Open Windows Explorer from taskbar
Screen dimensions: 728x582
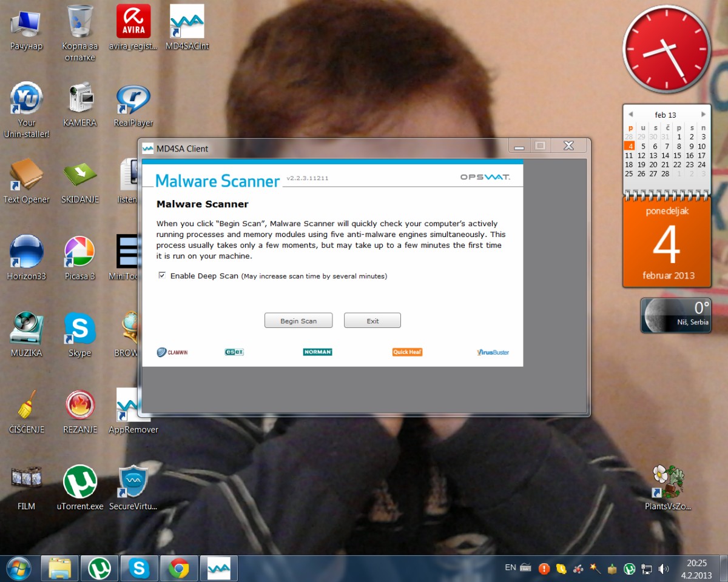[59, 568]
